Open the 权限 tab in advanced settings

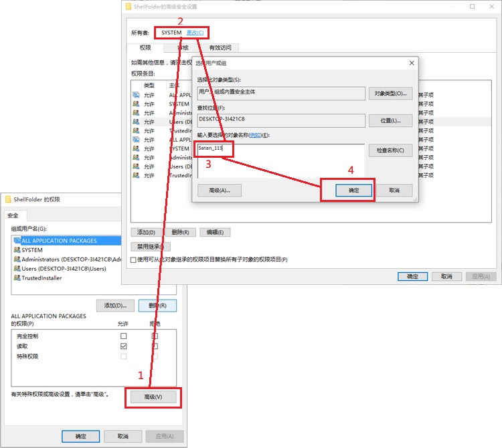(145, 47)
